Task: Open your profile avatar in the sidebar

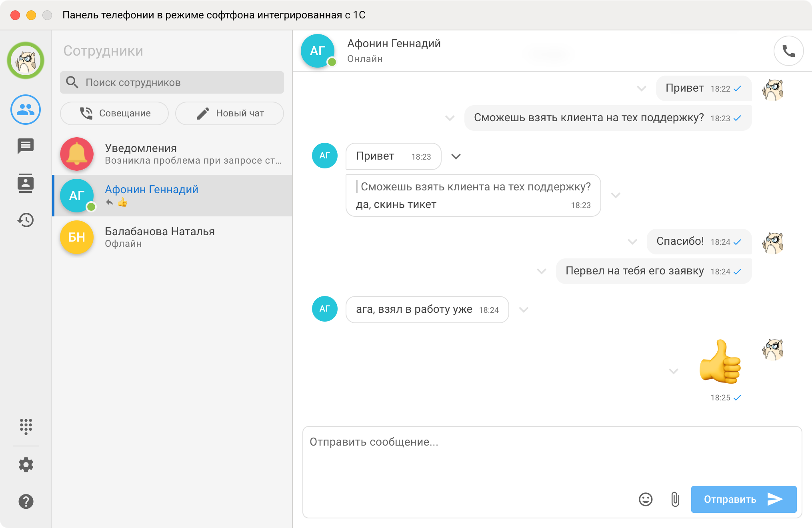Action: pyautogui.click(x=26, y=60)
